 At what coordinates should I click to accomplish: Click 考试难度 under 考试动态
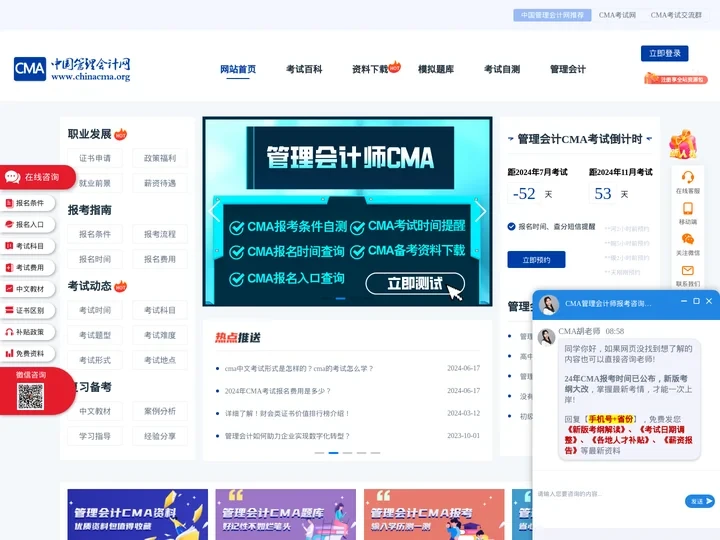[160, 335]
